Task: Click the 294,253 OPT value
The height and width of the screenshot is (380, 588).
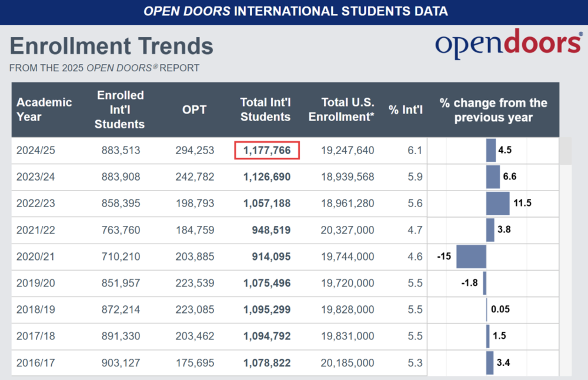Action: [195, 151]
